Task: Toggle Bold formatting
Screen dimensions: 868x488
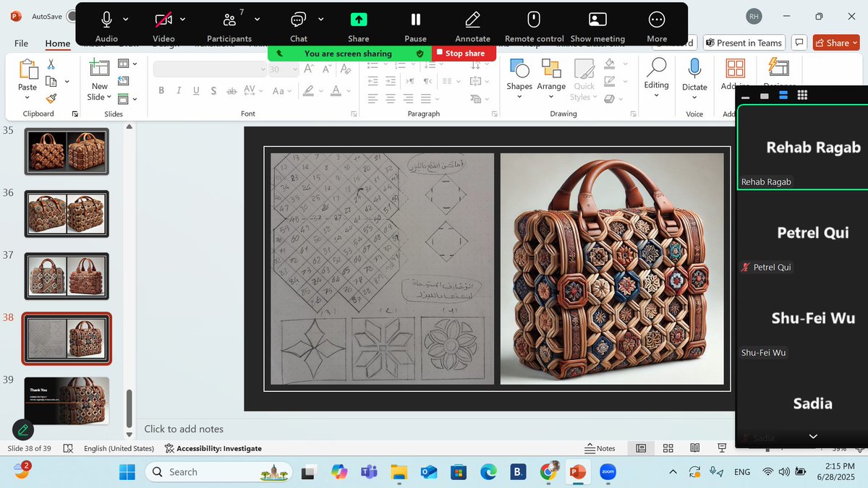Action: click(161, 90)
